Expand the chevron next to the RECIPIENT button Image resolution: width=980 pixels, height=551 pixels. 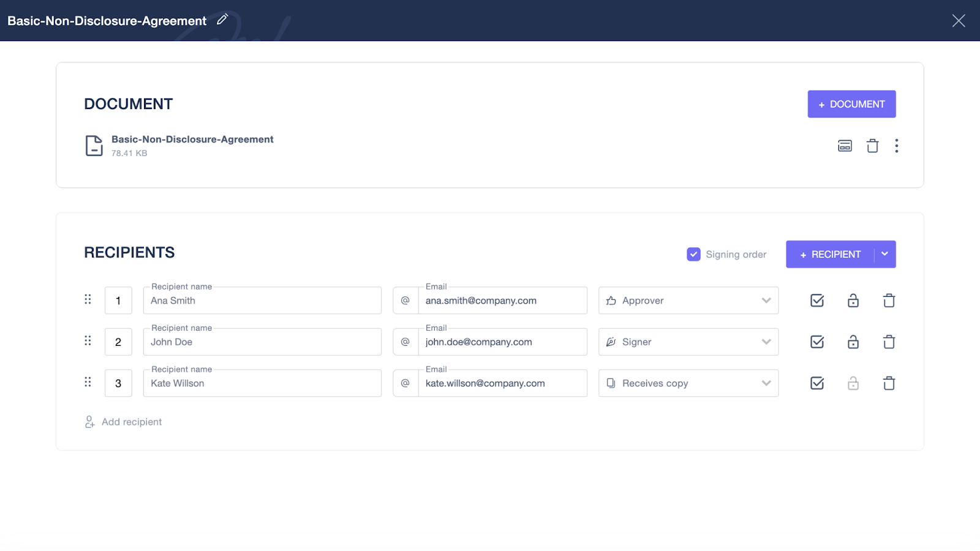(884, 253)
